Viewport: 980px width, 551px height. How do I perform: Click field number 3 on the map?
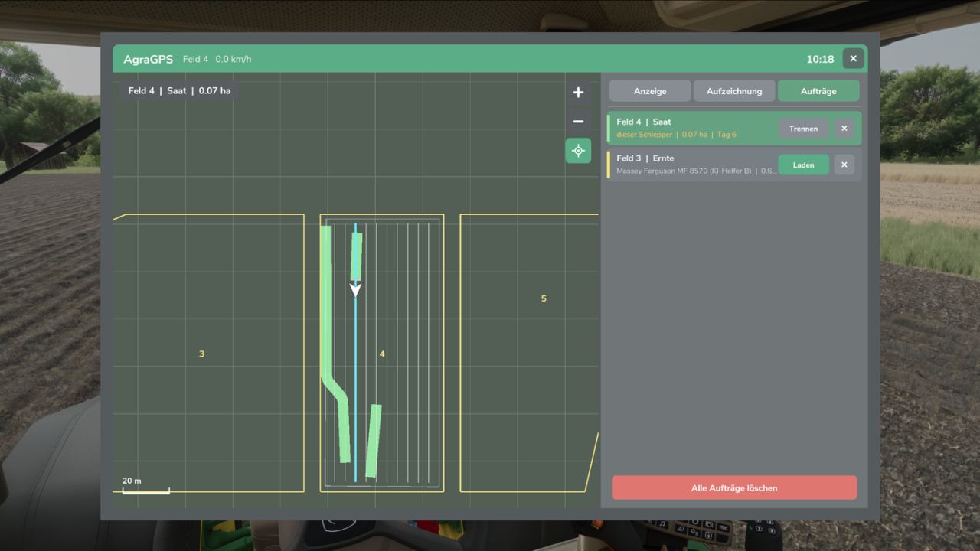(x=201, y=354)
